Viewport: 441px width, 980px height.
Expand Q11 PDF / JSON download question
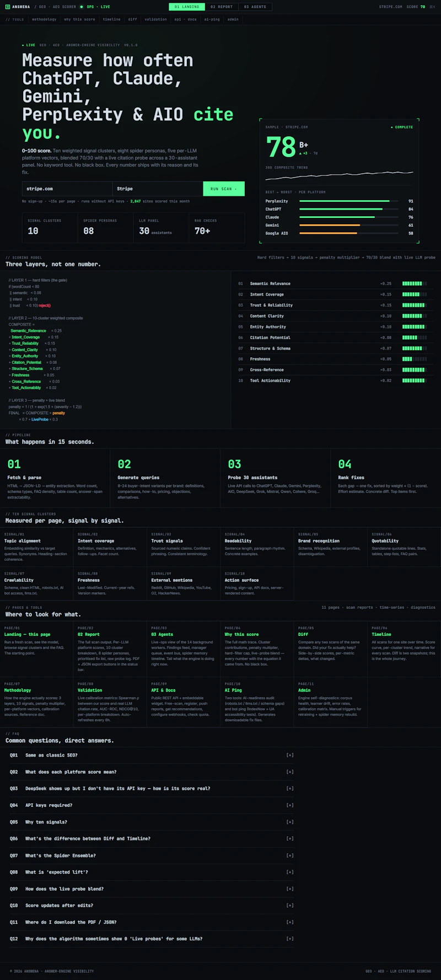[x=152, y=922]
